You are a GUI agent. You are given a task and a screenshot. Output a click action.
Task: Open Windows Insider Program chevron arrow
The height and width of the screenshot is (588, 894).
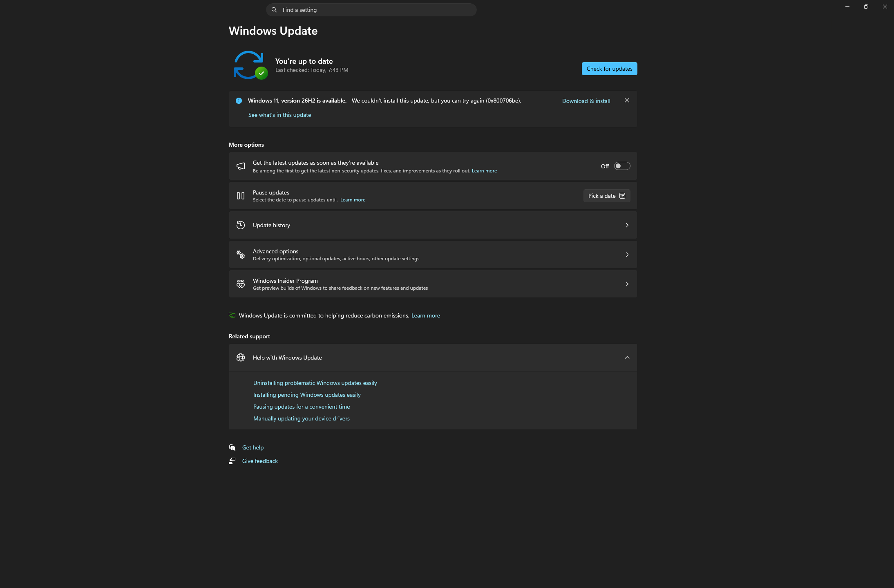[627, 284]
